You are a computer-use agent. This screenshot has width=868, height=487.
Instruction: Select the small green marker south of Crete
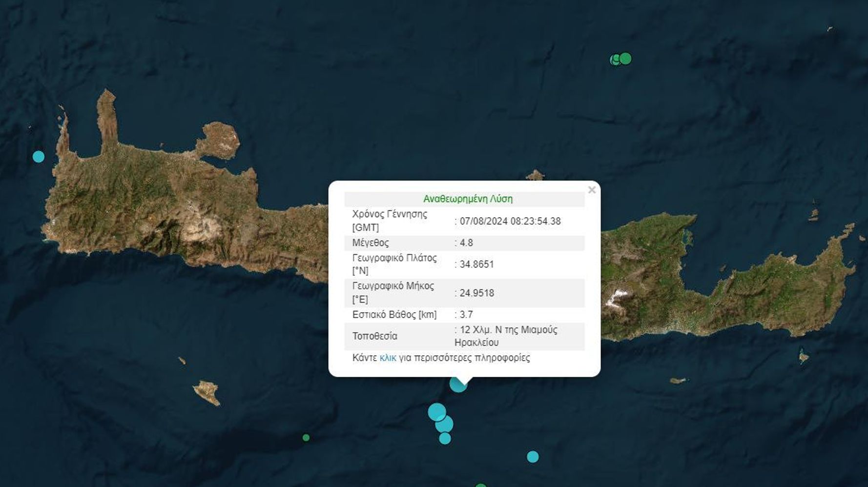[x=306, y=438]
